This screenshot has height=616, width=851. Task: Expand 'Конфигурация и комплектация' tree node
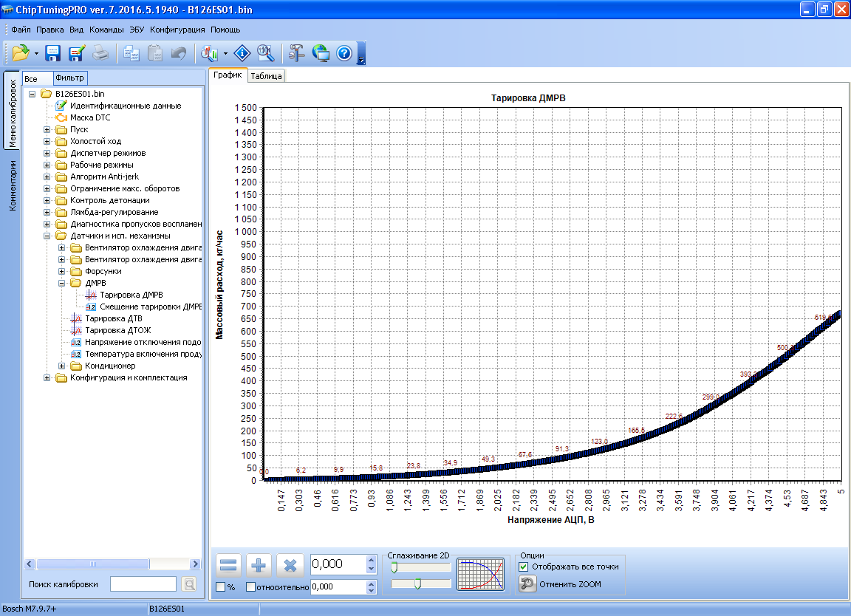(x=47, y=377)
